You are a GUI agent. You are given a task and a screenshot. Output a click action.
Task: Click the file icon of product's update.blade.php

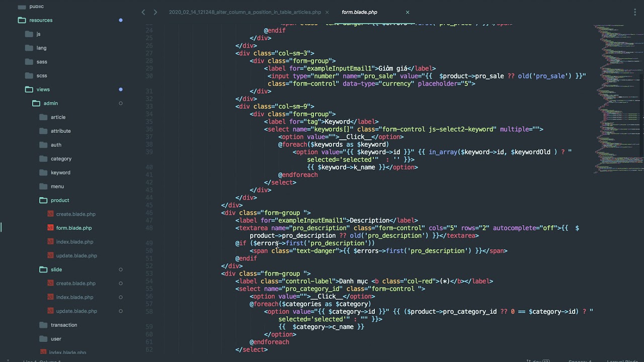(x=50, y=255)
